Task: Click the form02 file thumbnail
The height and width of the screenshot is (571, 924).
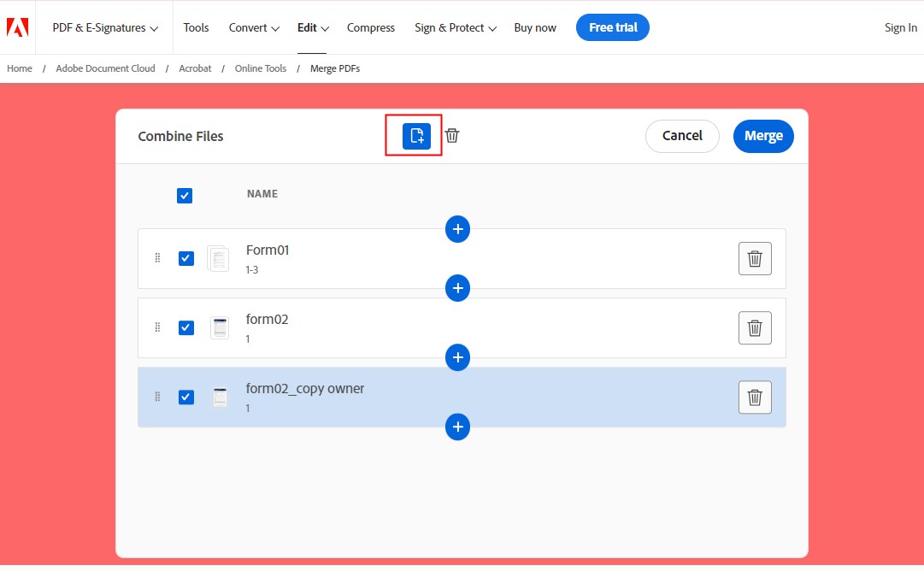Action: point(220,327)
